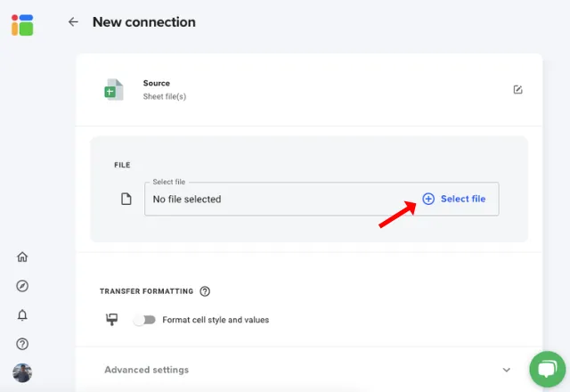Click the Google Sheets source file icon
570x392 pixels.
[114, 89]
